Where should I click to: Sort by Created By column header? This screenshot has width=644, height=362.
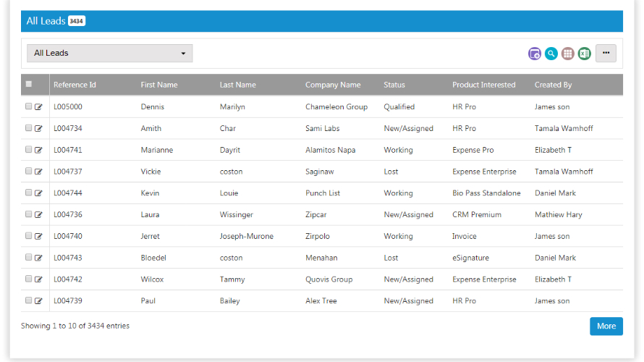(x=553, y=85)
